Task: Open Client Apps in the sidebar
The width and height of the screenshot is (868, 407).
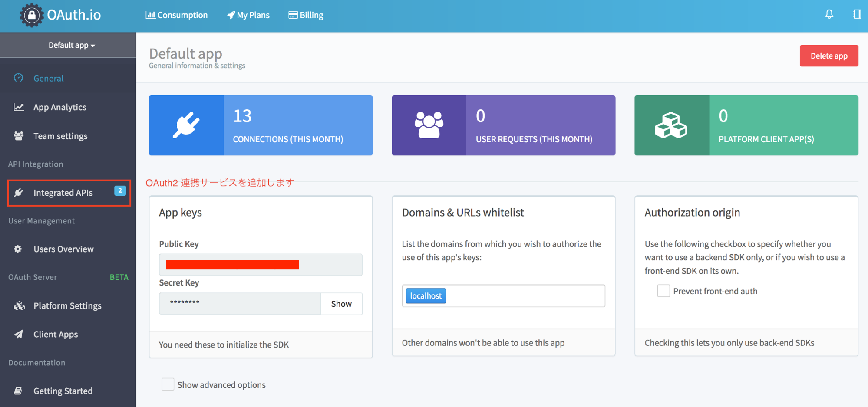Action: (68, 335)
